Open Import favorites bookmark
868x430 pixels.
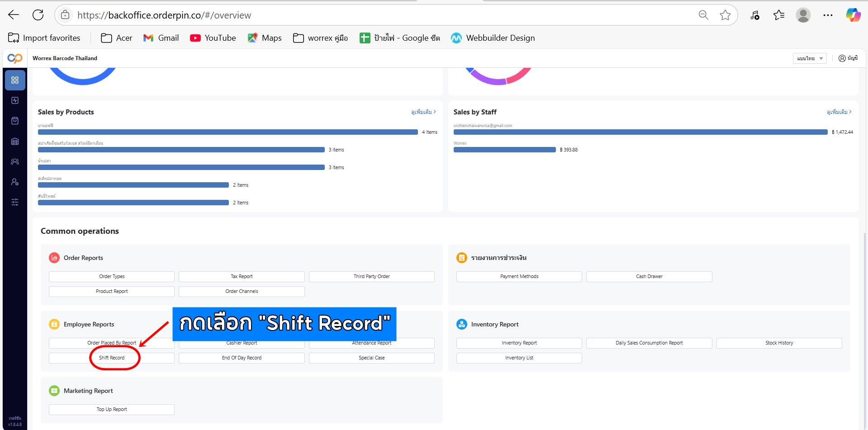(x=44, y=38)
